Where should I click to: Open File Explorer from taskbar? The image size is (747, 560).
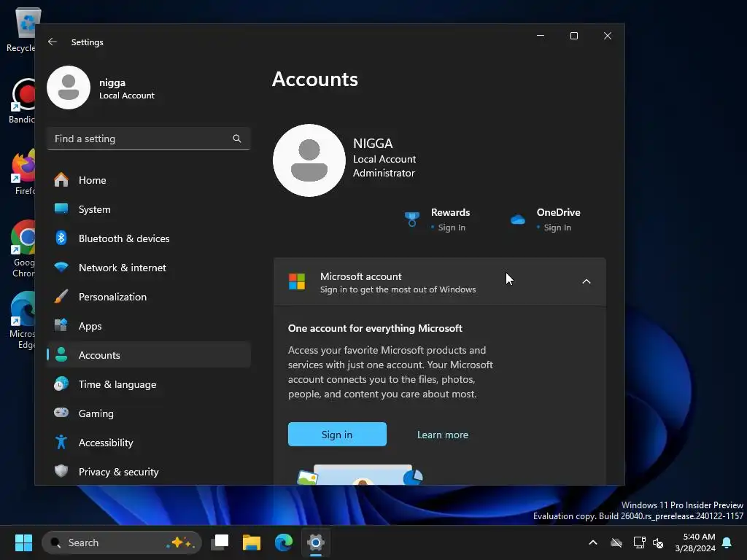coord(252,542)
